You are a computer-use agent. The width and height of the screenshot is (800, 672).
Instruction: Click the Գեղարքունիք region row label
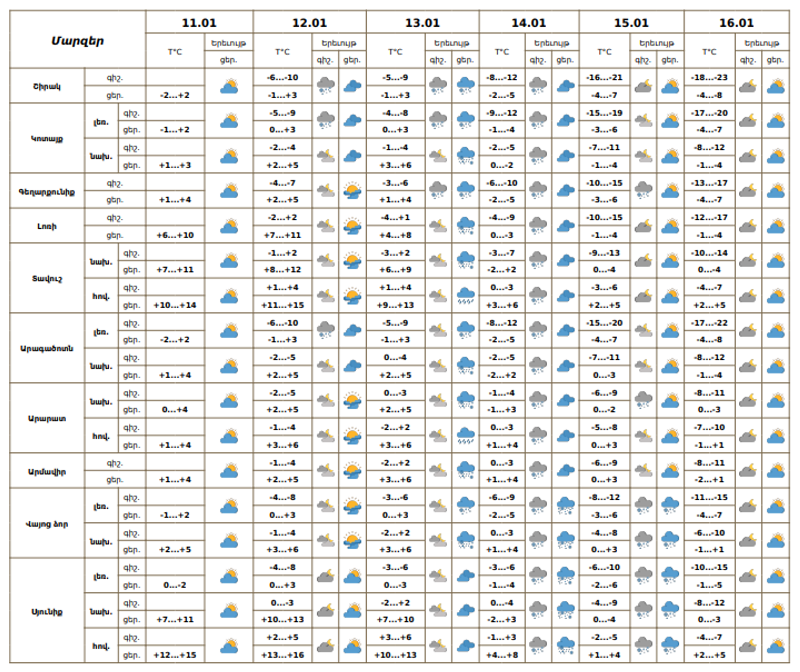[x=47, y=192]
